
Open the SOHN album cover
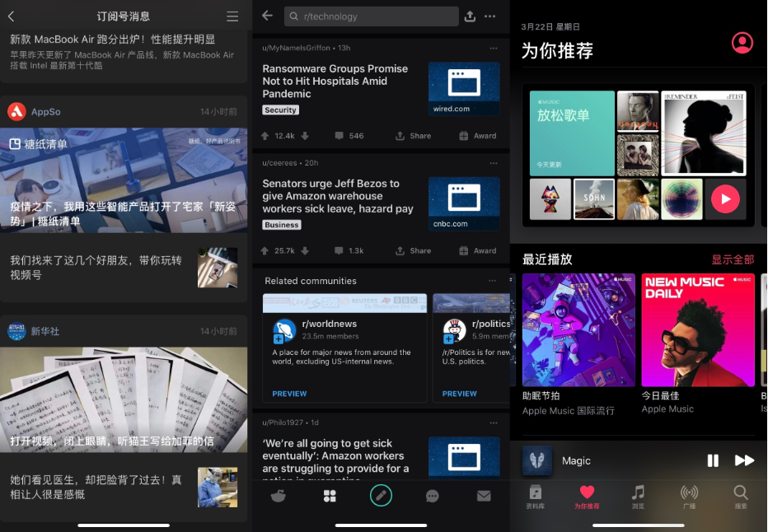click(x=594, y=199)
